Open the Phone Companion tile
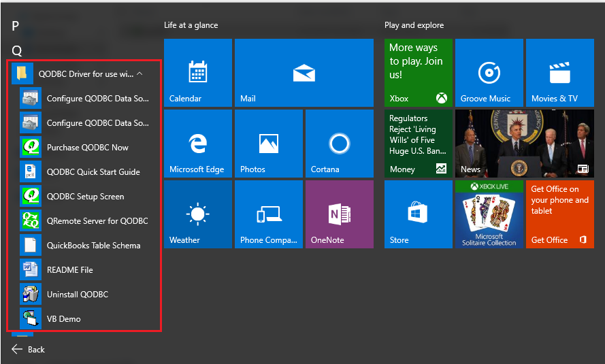This screenshot has height=364, width=605. [269, 214]
